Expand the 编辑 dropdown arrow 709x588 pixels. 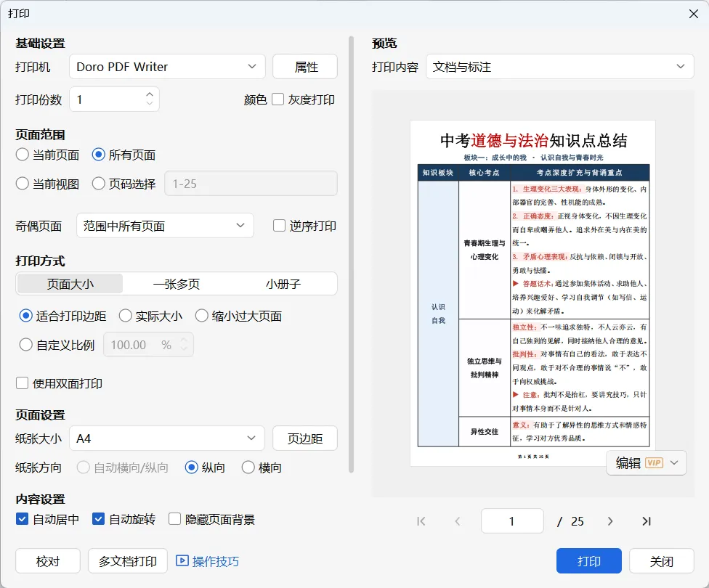pos(674,463)
